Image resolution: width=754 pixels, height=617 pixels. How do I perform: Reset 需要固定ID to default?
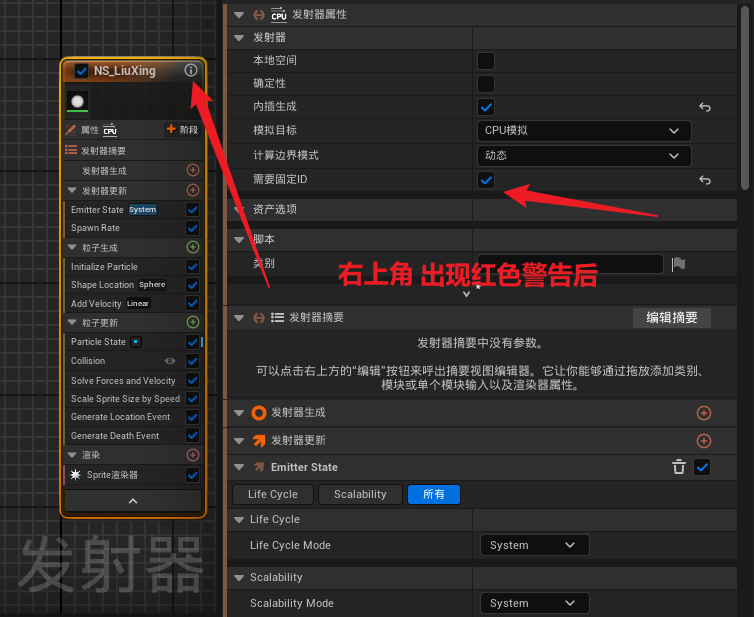pyautogui.click(x=705, y=180)
